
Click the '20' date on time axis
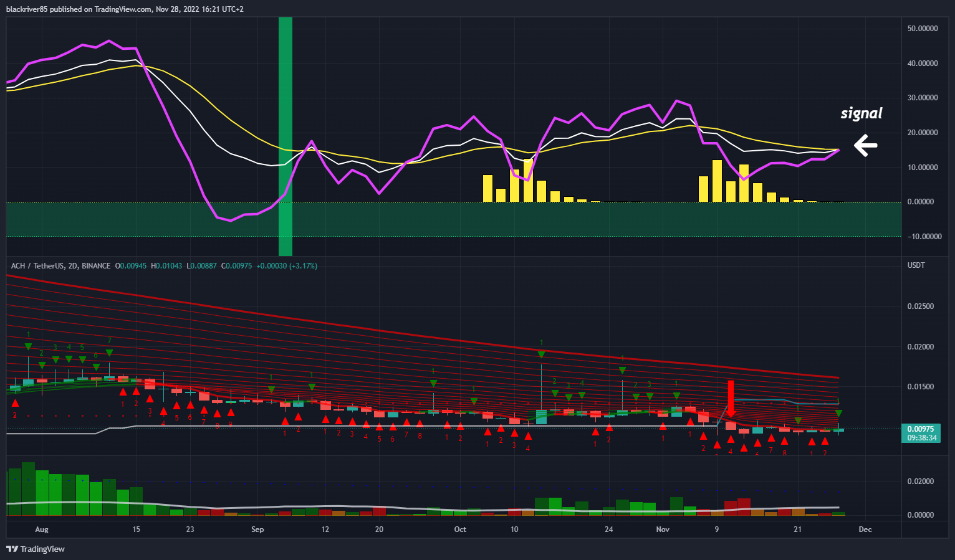click(379, 529)
